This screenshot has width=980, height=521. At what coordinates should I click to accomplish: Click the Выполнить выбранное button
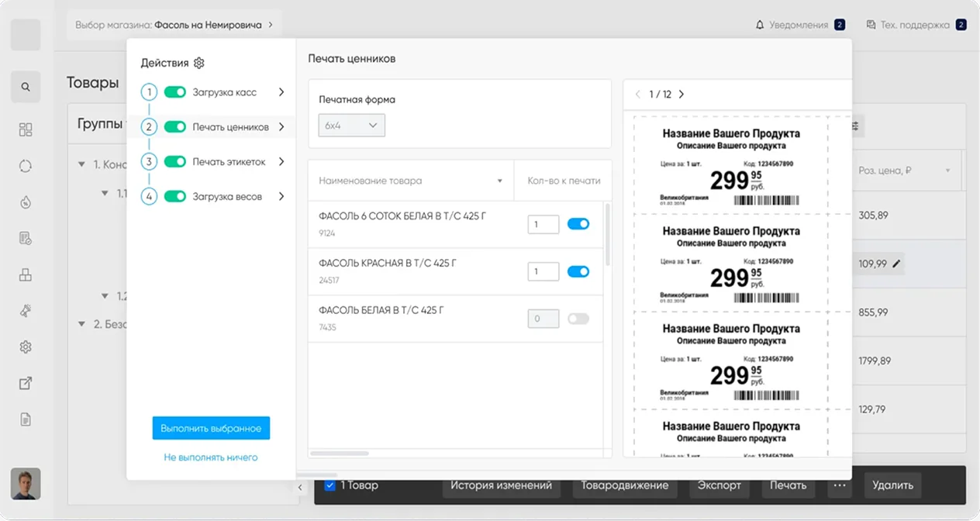tap(211, 428)
